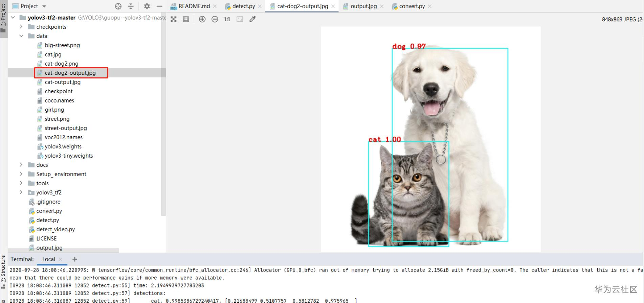The width and height of the screenshot is (644, 303).
Task: Click the Project tree horizontal scrollbar
Action: 64,250
